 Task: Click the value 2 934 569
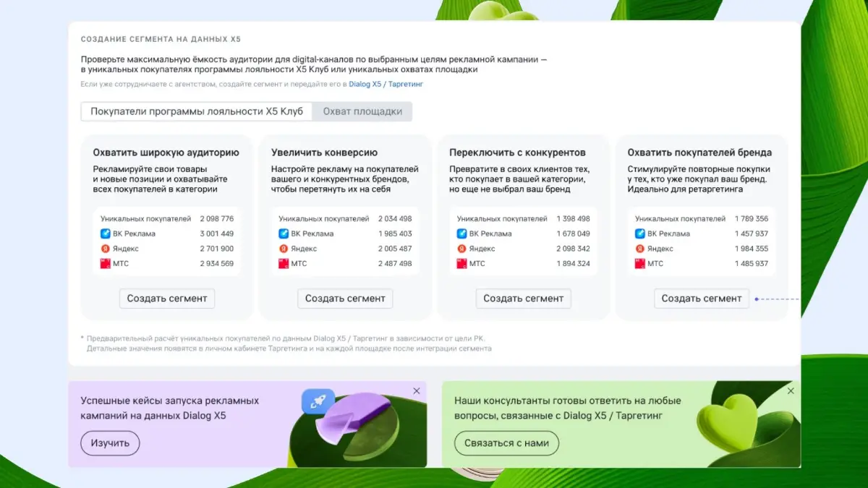[x=217, y=264]
